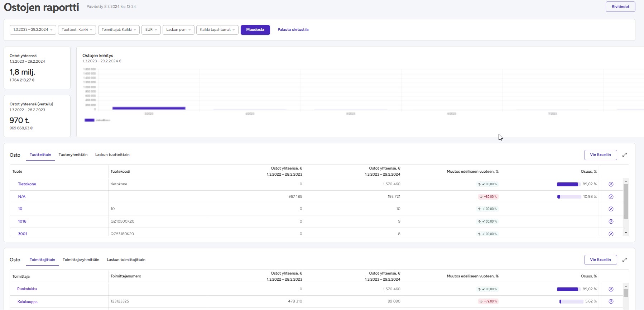
Task: Click Tuote column header
Action: pyautogui.click(x=18, y=172)
